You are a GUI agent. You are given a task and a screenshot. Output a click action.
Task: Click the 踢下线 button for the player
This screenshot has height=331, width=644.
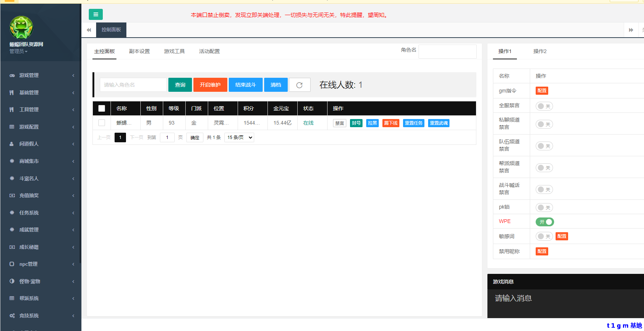[x=391, y=123]
